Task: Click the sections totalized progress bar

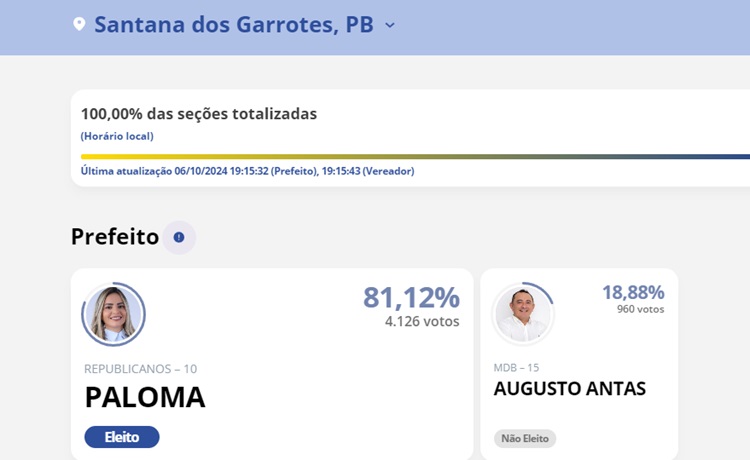Action: (x=415, y=156)
